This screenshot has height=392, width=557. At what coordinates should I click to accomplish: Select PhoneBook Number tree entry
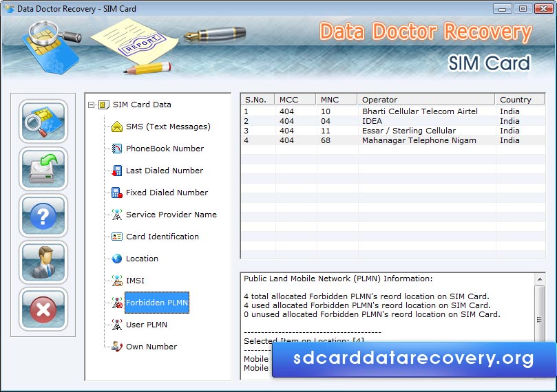(165, 149)
